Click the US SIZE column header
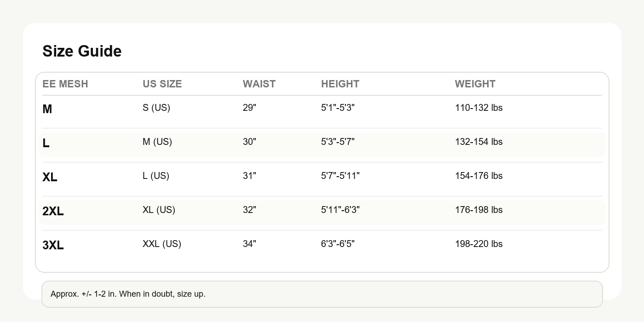 pyautogui.click(x=162, y=84)
